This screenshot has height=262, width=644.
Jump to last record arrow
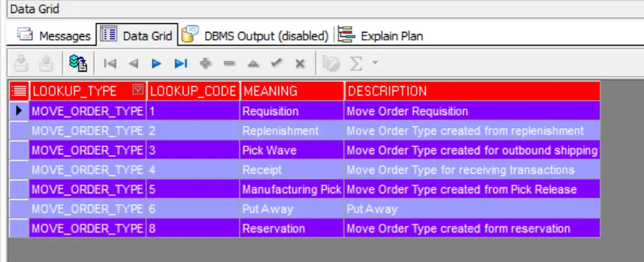(180, 64)
